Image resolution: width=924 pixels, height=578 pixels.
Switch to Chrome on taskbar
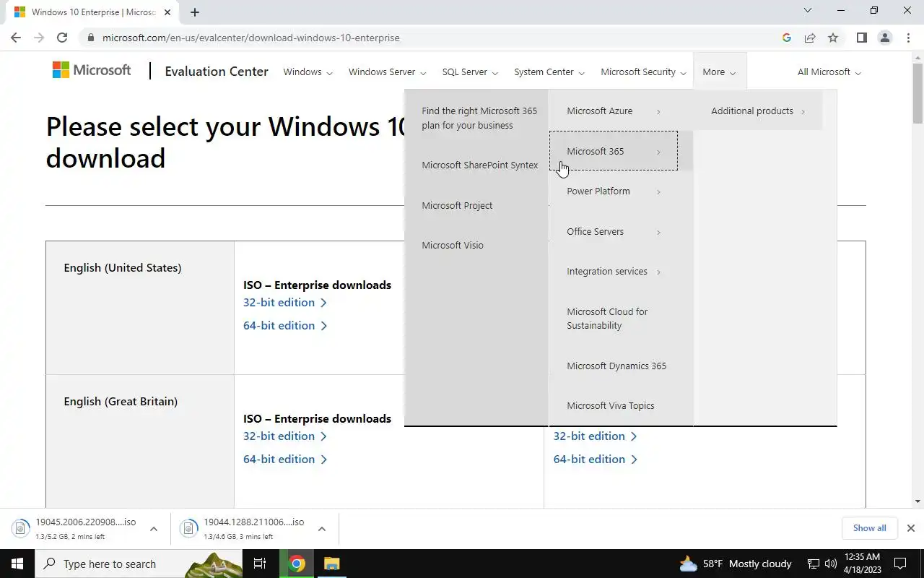pyautogui.click(x=297, y=564)
